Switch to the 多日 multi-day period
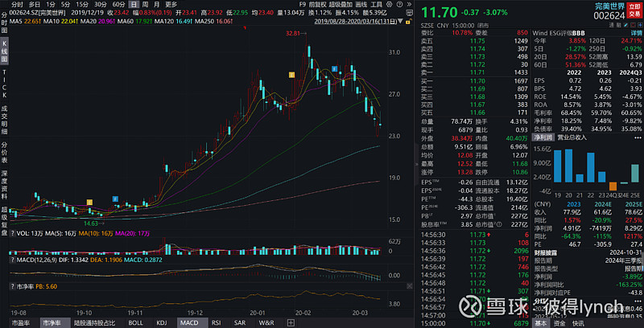Image resolution: width=644 pixels, height=328 pixels. 35,5
